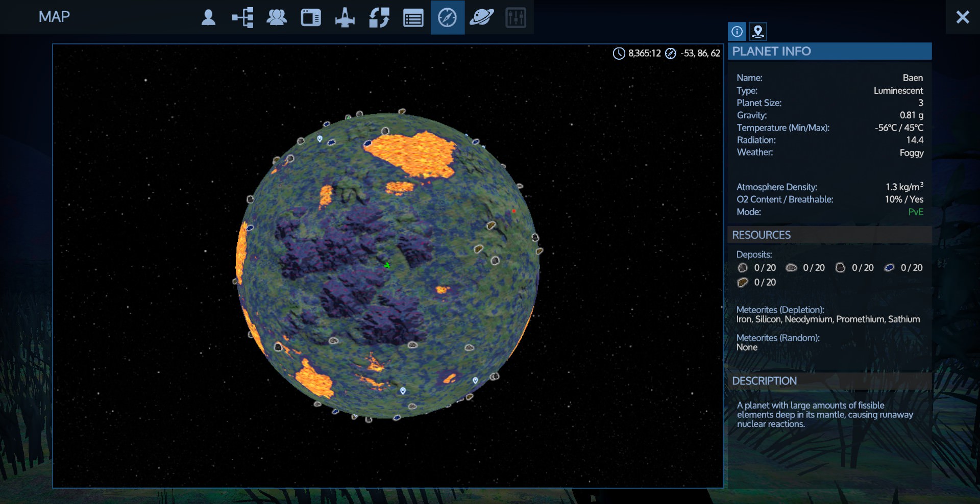This screenshot has width=980, height=504.
Task: Click the gravity value 0.81 g
Action: tap(912, 115)
